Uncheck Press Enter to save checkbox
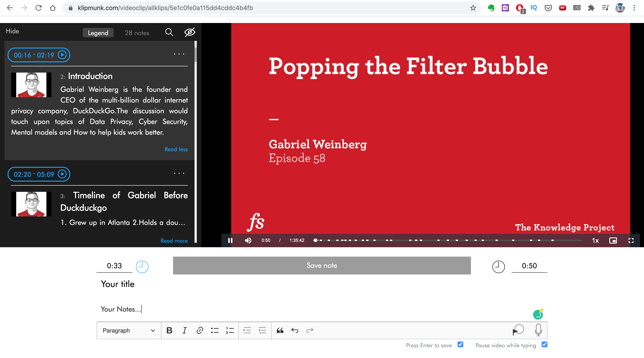The image size is (644, 358). pos(460,345)
